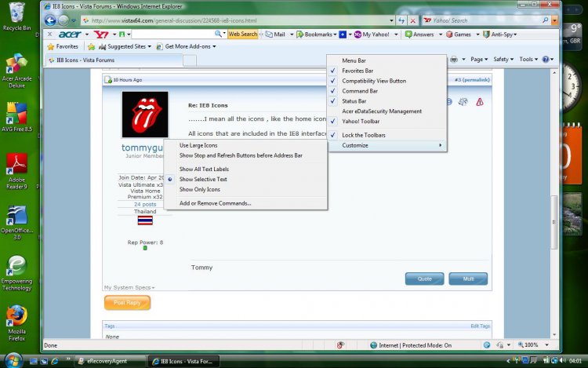Click the red Y! logo on the toolbar
The image size is (588, 368).
click(101, 35)
